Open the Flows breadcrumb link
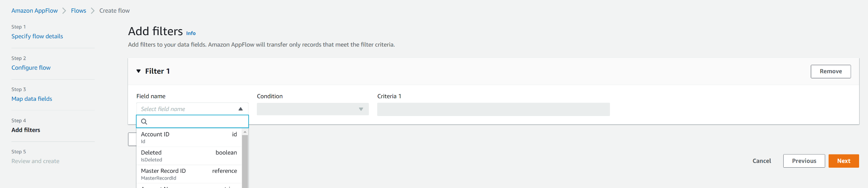The width and height of the screenshot is (868, 188). click(x=78, y=11)
